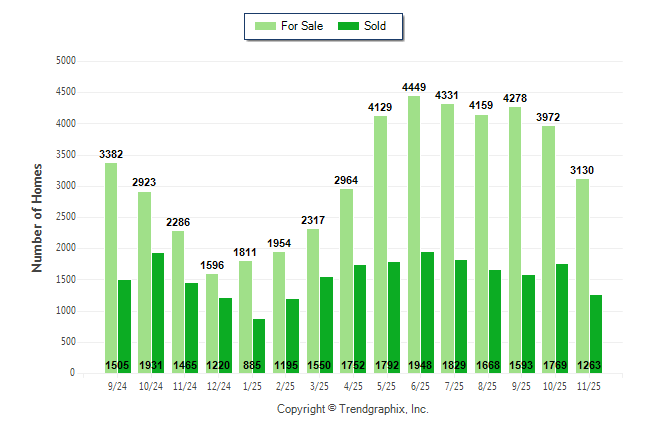Select the For Sale bar for 4/25
Screen dimensions: 646x434
tap(347, 280)
